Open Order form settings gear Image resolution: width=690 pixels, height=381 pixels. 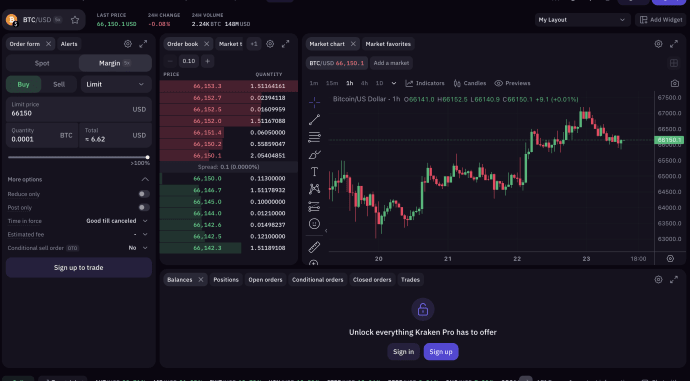128,44
